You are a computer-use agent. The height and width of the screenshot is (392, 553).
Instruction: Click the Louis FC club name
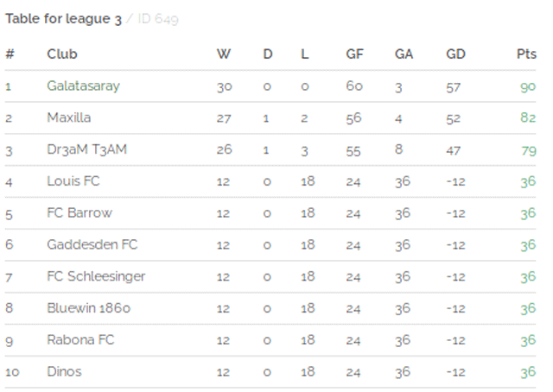click(x=73, y=181)
